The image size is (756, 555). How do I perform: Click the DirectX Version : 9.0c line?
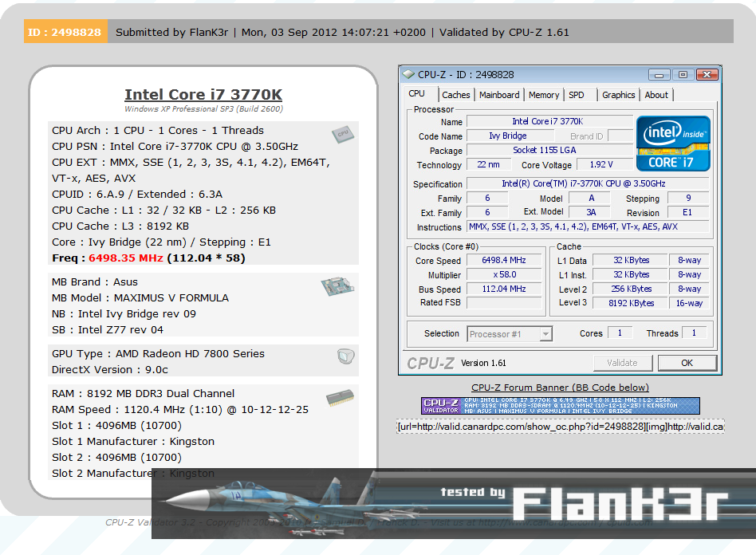[110, 370]
